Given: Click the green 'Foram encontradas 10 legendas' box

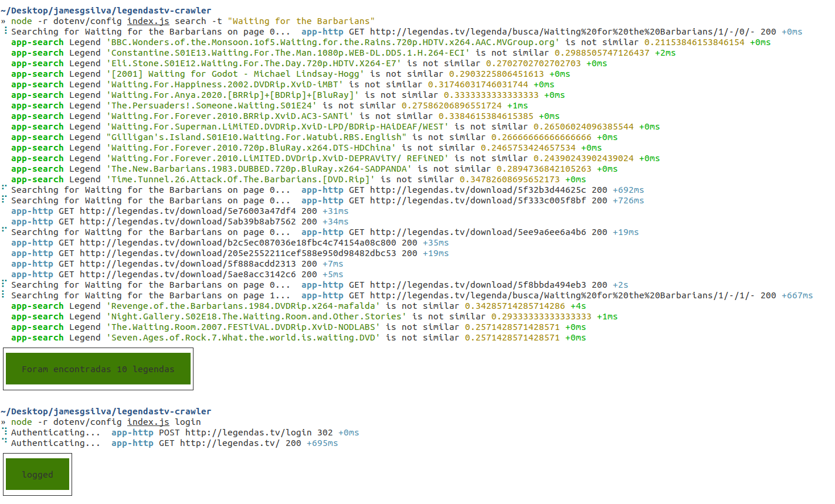Looking at the screenshot, I should pyautogui.click(x=98, y=369).
